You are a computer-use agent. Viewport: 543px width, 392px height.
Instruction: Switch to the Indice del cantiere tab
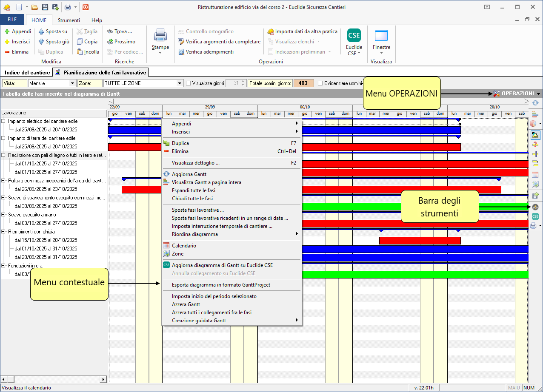(x=27, y=73)
